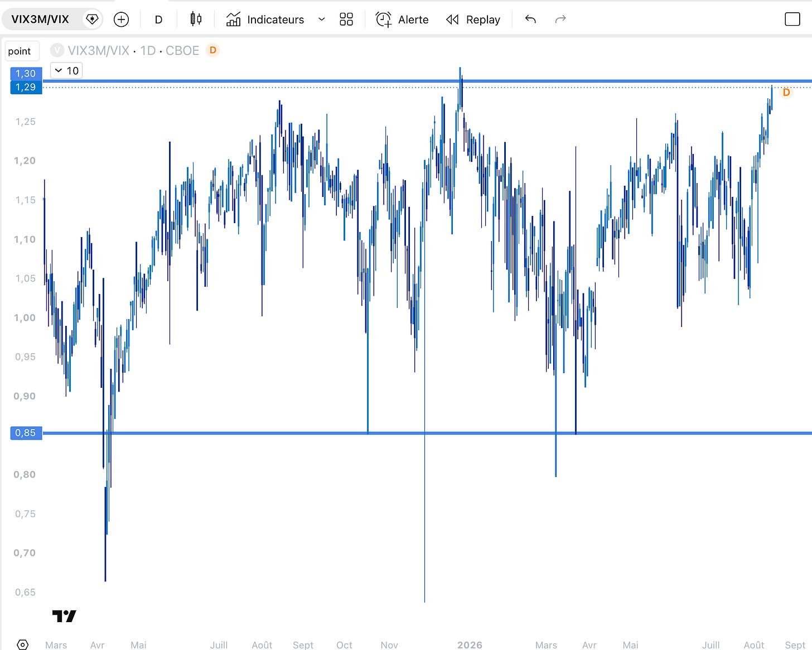812x650 pixels.
Task: Add a symbol with the plus circle icon
Action: coord(121,20)
